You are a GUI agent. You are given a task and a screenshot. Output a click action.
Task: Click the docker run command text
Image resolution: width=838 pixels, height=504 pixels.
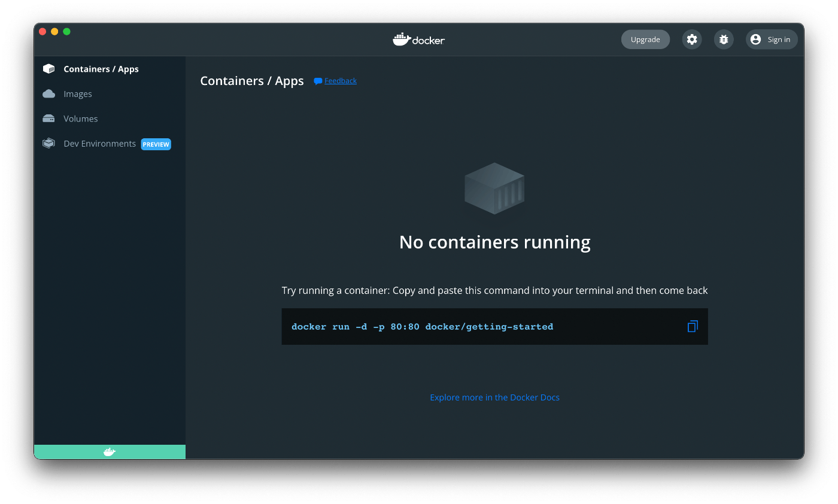click(x=422, y=327)
